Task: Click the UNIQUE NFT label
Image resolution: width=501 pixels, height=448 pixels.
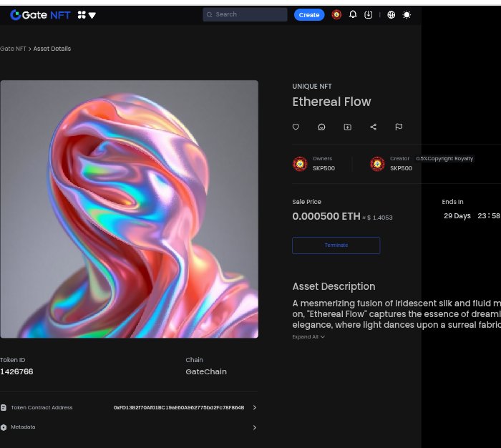Action: pyautogui.click(x=312, y=87)
